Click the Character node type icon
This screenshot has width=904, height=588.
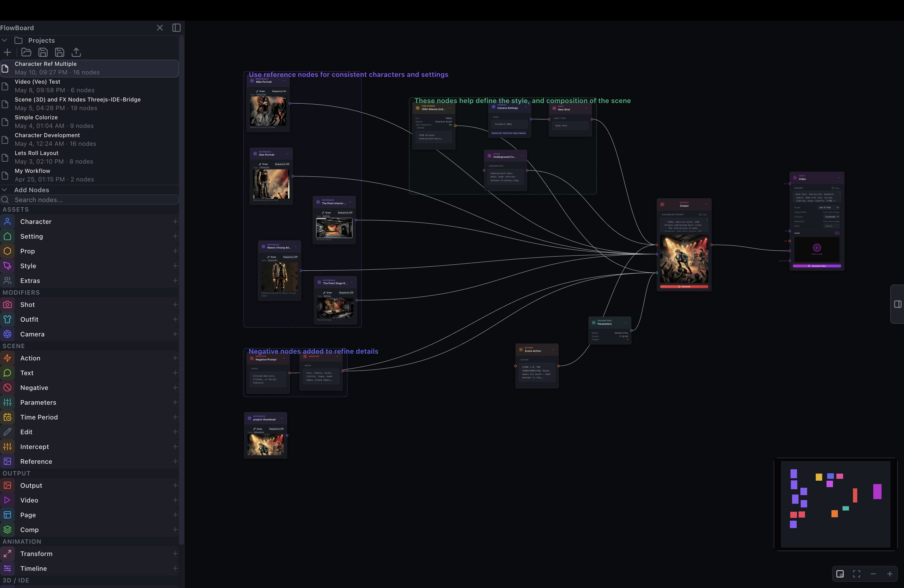pyautogui.click(x=8, y=221)
